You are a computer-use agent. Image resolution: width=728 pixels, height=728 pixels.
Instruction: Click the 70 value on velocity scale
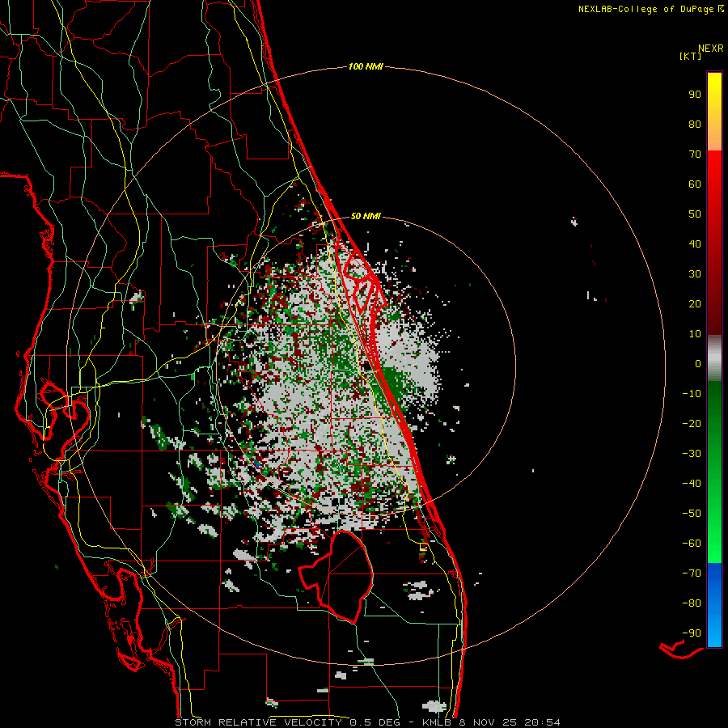[x=695, y=154]
